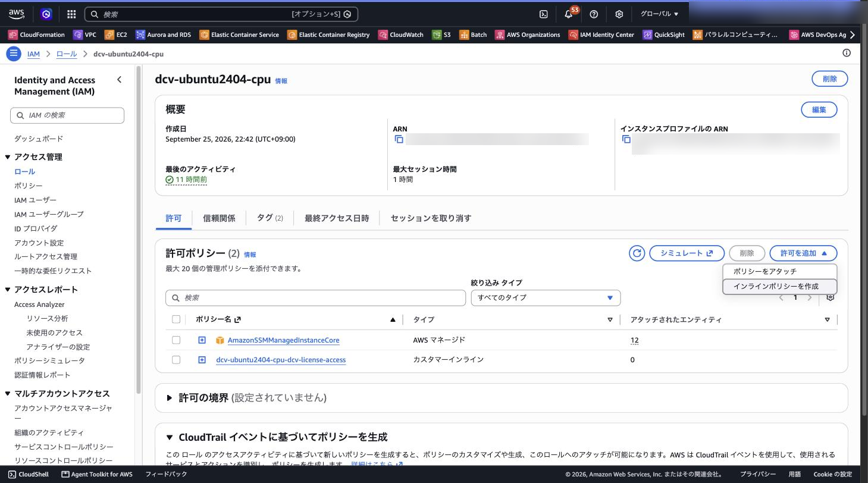Viewport: 868px width, 483px height.
Task: Open VPC bookmark shortcut
Action: tap(84, 34)
